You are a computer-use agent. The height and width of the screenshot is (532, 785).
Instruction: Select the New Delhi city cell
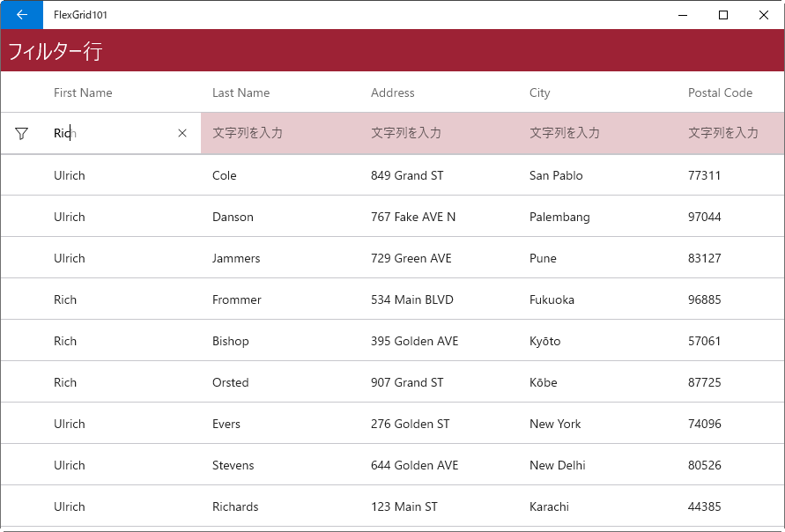(x=597, y=465)
